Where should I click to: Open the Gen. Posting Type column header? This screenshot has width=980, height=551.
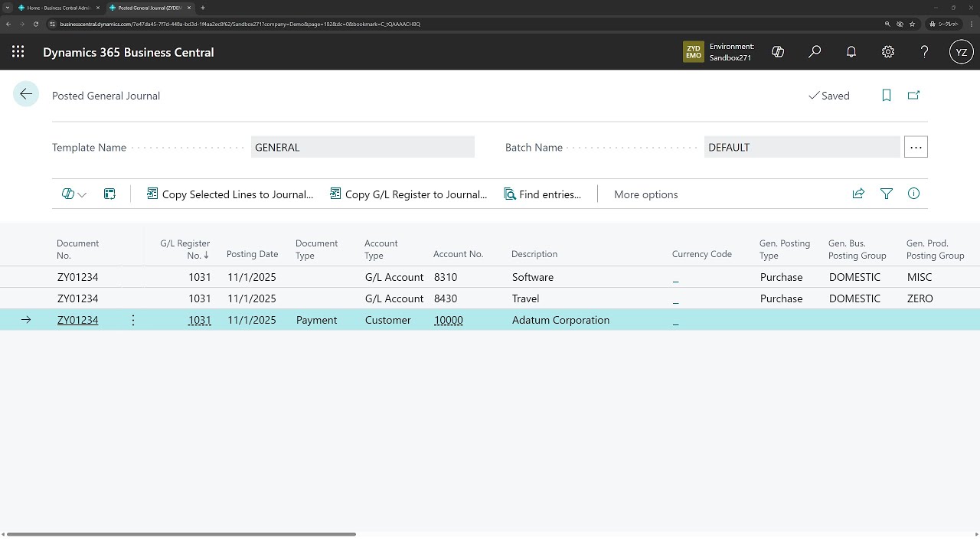click(784, 249)
